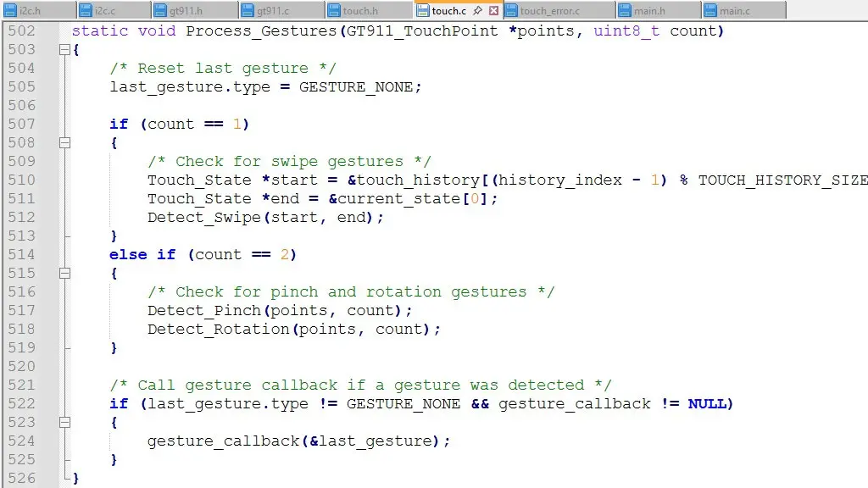This screenshot has height=488, width=868.
Task: Close the touch.c tab
Action: [493, 11]
